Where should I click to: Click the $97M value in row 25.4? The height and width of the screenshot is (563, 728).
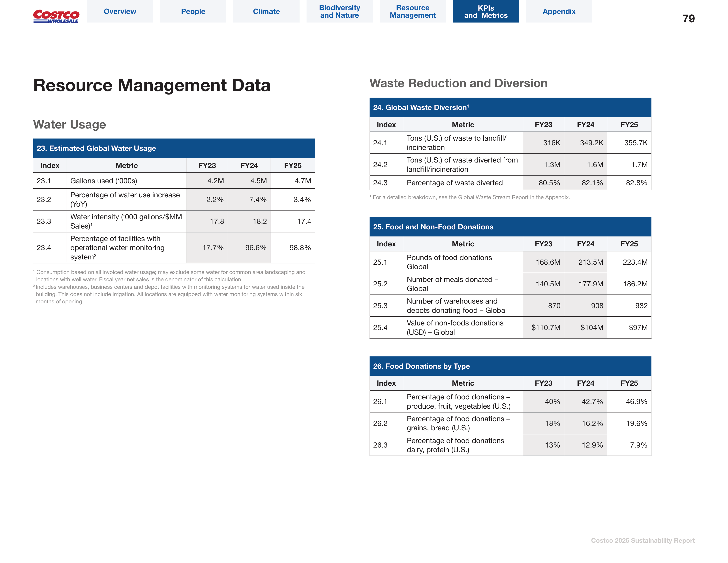click(x=638, y=327)
